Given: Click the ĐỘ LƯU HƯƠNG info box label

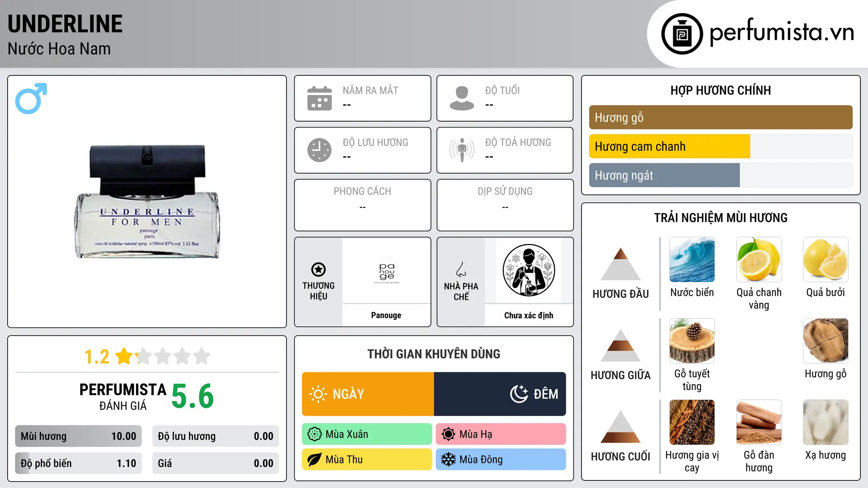Looking at the screenshot, I should click(376, 142).
